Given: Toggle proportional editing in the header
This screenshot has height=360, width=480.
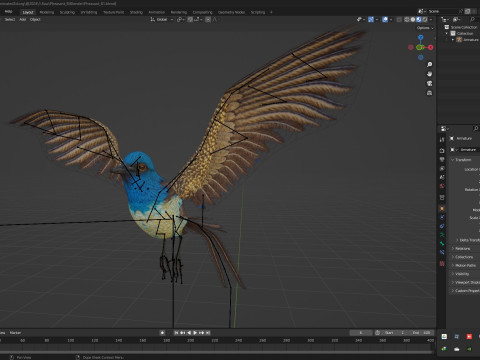Looking at the screenshot, I should click(208, 20).
